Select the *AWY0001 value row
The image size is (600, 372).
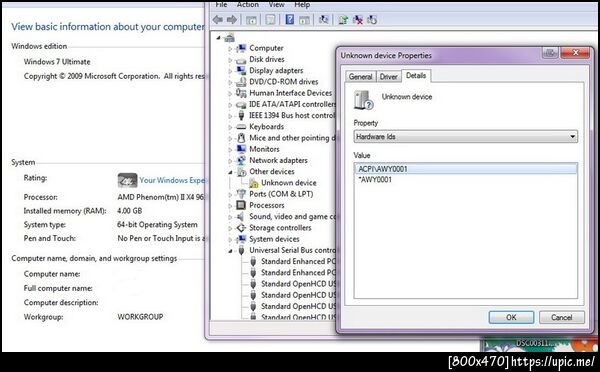(465, 179)
